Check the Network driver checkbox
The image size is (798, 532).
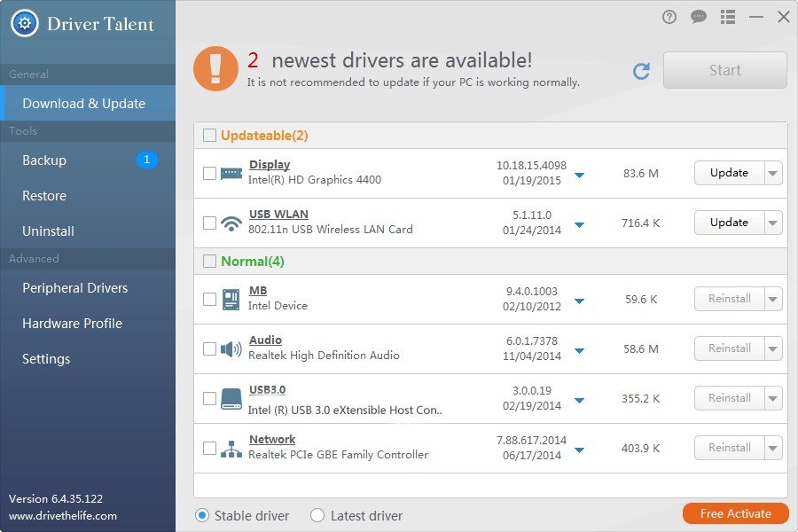[x=209, y=448]
